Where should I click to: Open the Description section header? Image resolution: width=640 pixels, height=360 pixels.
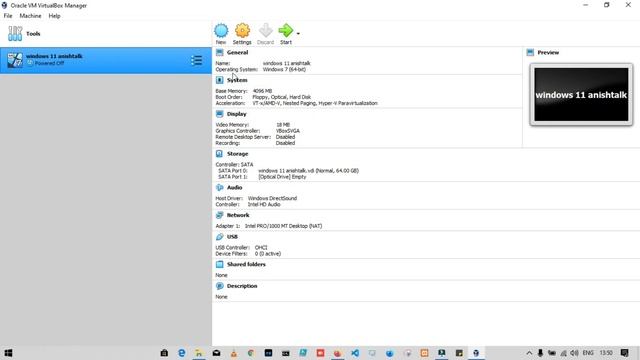point(242,286)
